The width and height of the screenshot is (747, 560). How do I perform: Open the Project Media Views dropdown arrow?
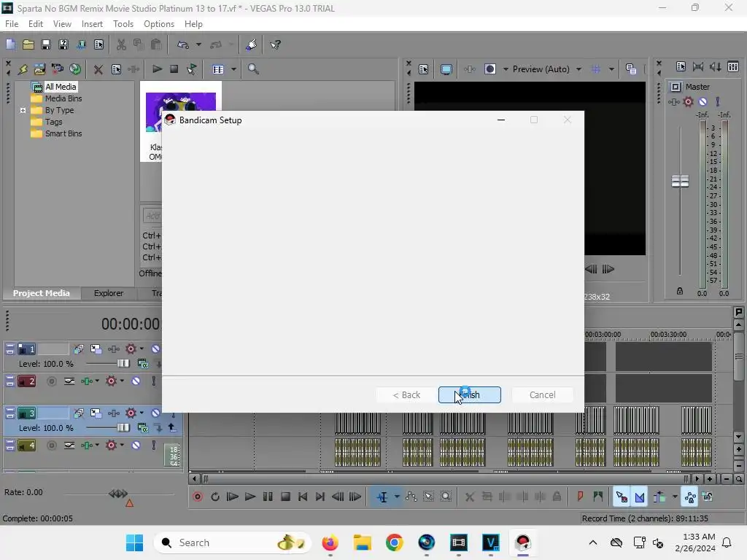point(233,69)
